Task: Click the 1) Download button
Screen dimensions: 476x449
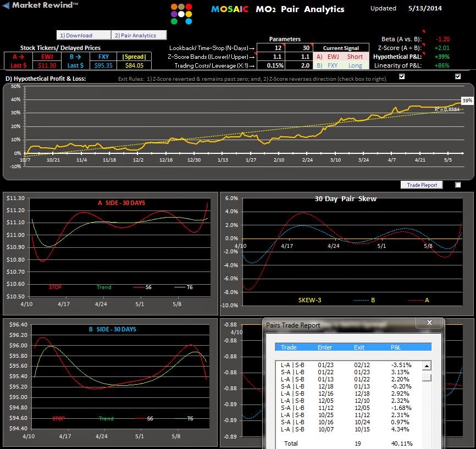Action: (x=84, y=35)
